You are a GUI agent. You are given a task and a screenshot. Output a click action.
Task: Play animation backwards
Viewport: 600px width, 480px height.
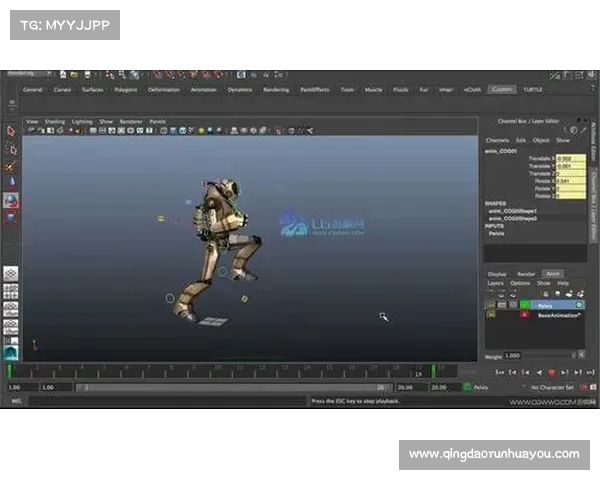(539, 372)
